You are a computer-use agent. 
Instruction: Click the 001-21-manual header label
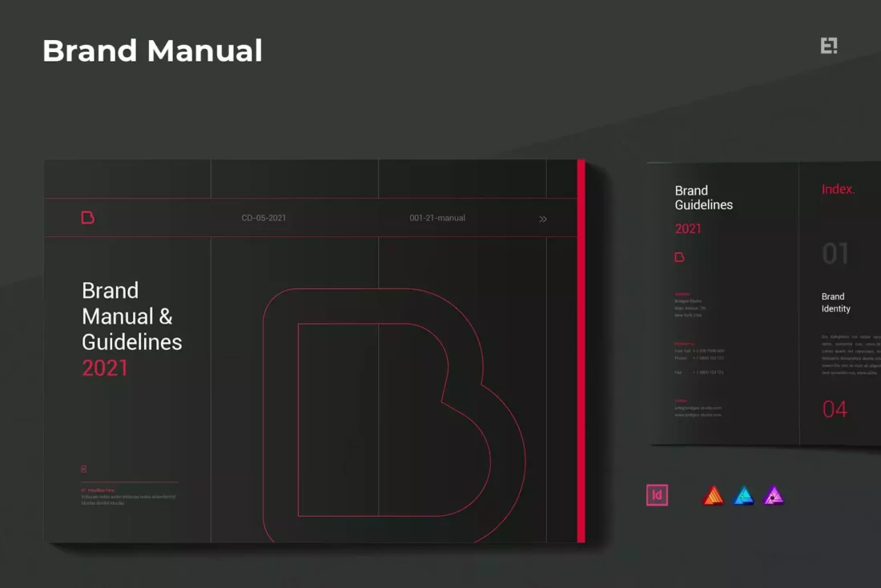click(x=437, y=218)
